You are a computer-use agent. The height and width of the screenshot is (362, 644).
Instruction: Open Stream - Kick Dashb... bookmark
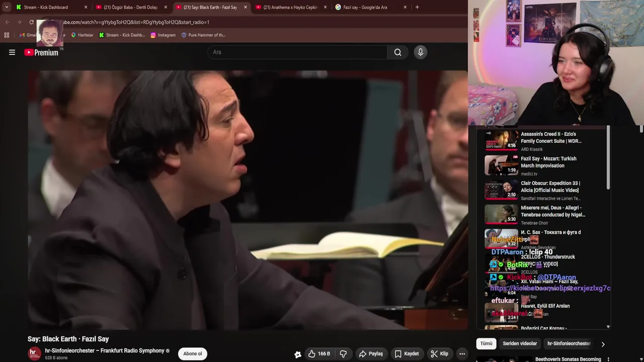[122, 35]
